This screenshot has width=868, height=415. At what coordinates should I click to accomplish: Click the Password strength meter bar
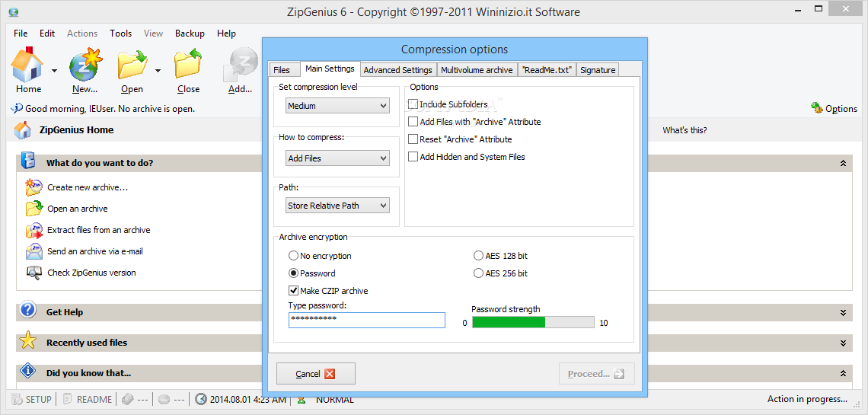tap(533, 322)
